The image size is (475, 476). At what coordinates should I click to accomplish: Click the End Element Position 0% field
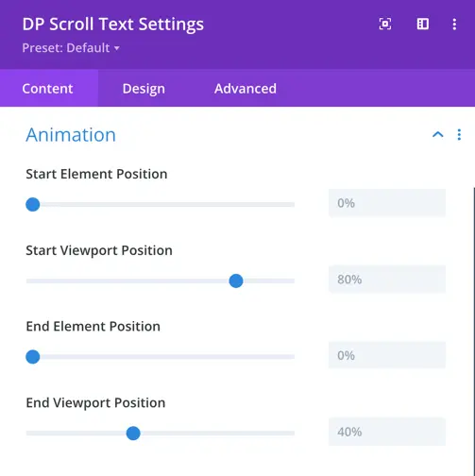pyautogui.click(x=387, y=355)
